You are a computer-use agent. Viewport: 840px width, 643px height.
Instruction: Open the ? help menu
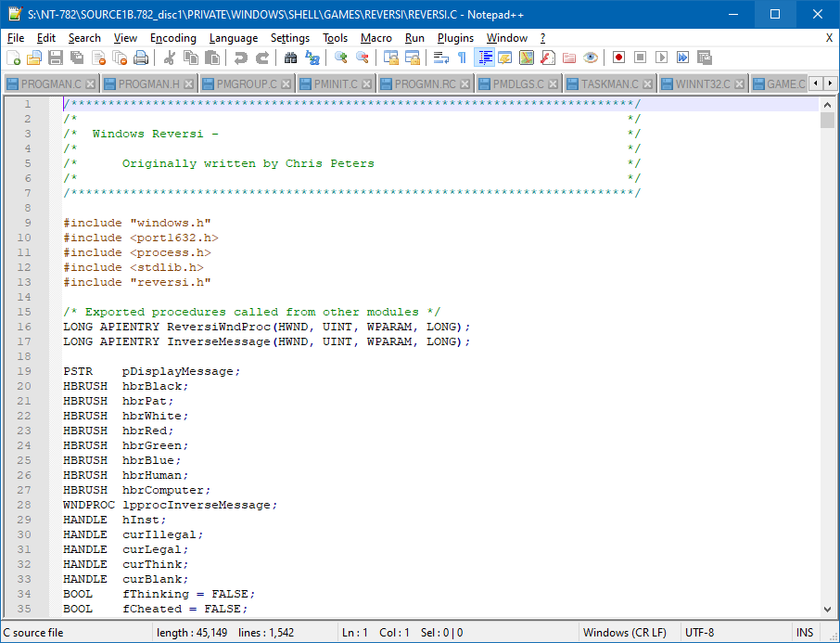point(542,38)
